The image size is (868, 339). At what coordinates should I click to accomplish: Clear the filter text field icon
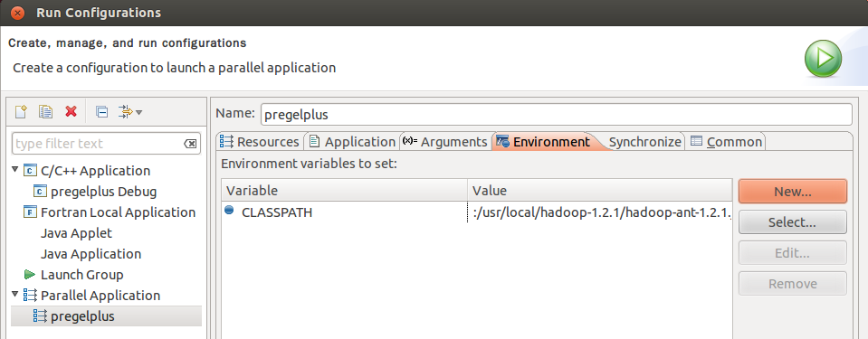[190, 144]
